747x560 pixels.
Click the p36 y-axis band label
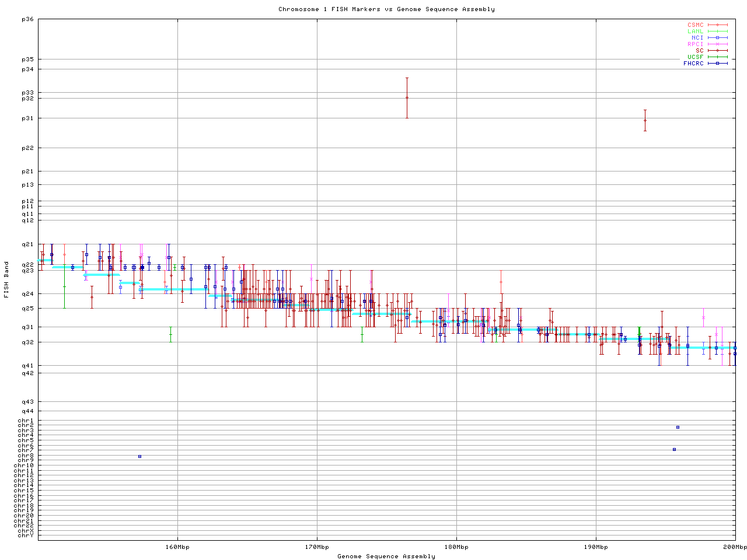[x=27, y=20]
